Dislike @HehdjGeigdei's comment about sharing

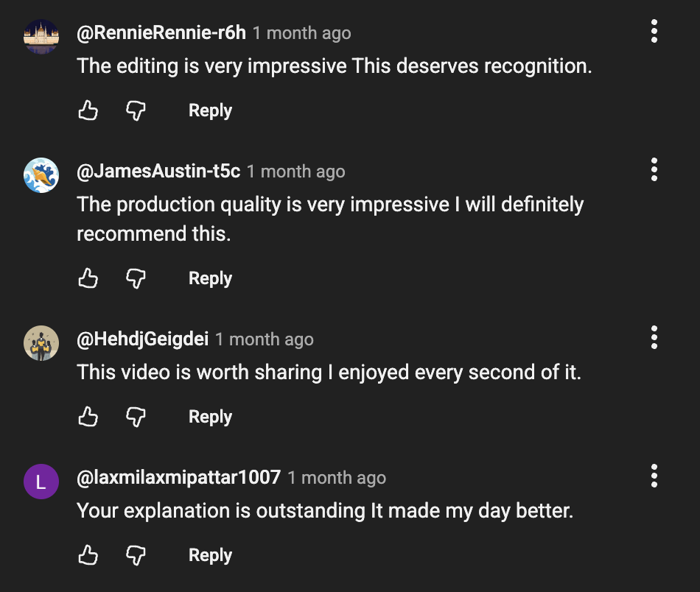pos(136,417)
